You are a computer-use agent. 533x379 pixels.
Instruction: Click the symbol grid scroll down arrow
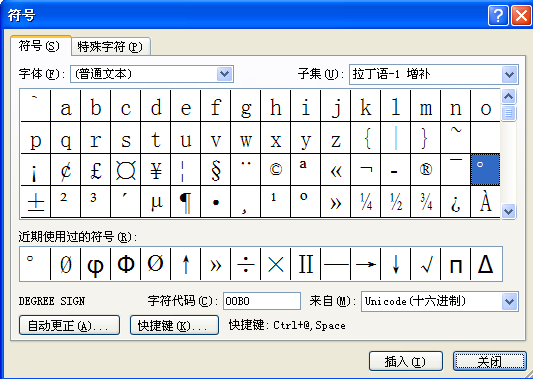pyautogui.click(x=509, y=211)
